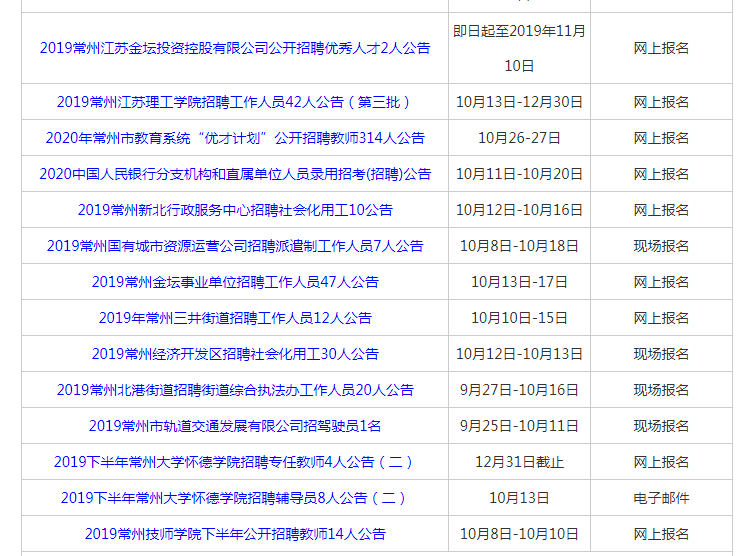Viewport: 745px width, 556px height.
Task: Select 网上报名 in 三井街道 row
Action: pos(661,318)
